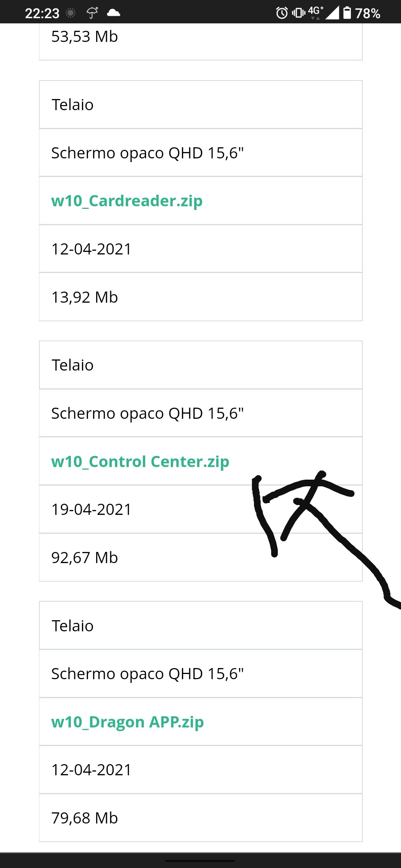Tap the signal strength icon
The image size is (401, 868).
[x=332, y=13]
